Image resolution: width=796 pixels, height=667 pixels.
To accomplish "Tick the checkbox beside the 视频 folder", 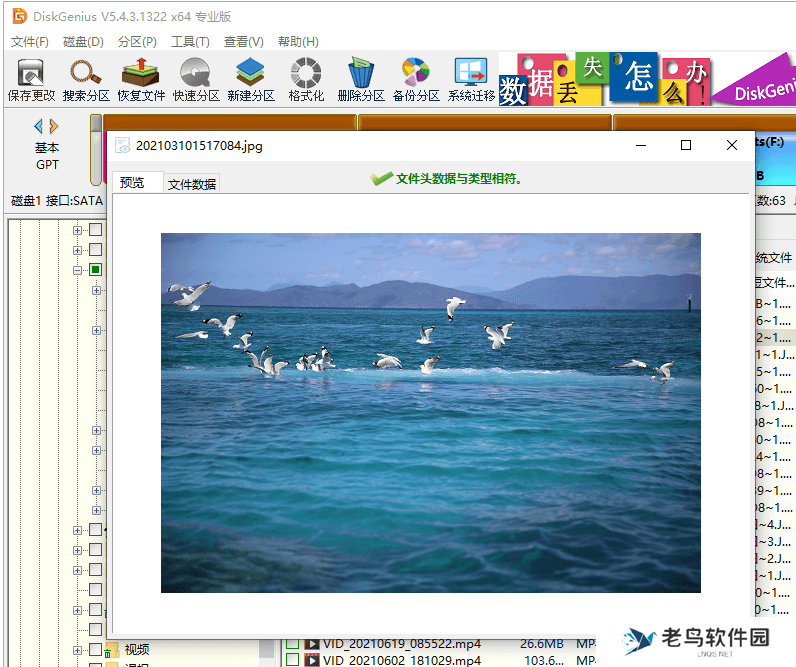I will click(96, 650).
